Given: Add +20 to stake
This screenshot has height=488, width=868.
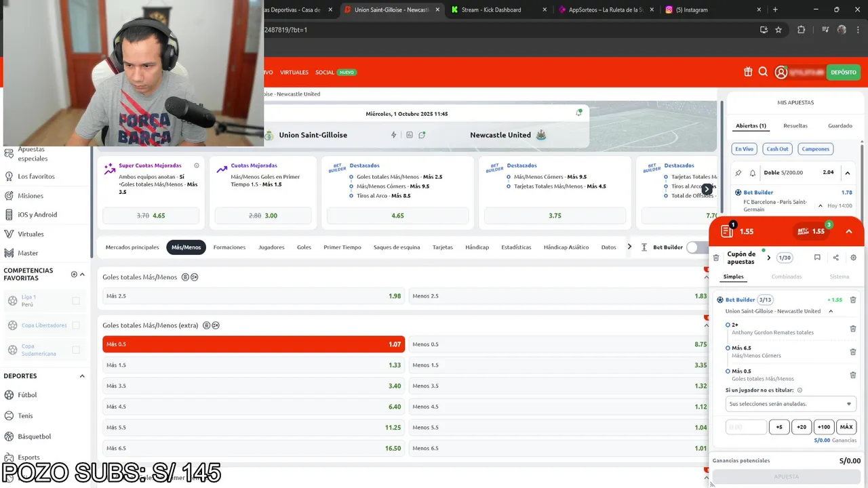Looking at the screenshot, I should (x=802, y=427).
